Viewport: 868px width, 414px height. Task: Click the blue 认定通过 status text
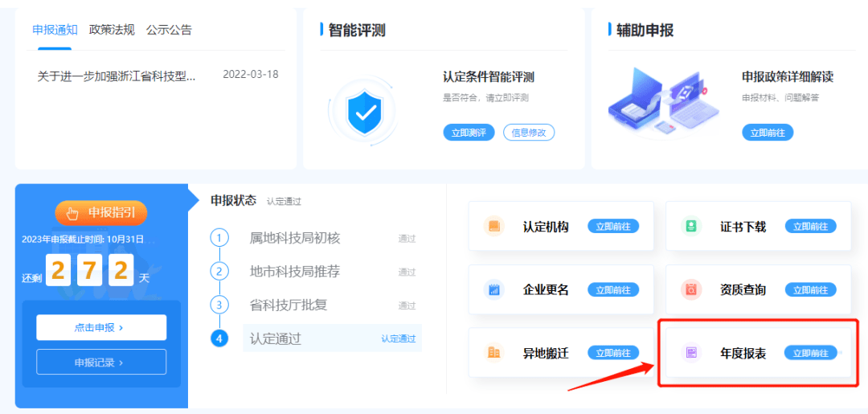(399, 338)
